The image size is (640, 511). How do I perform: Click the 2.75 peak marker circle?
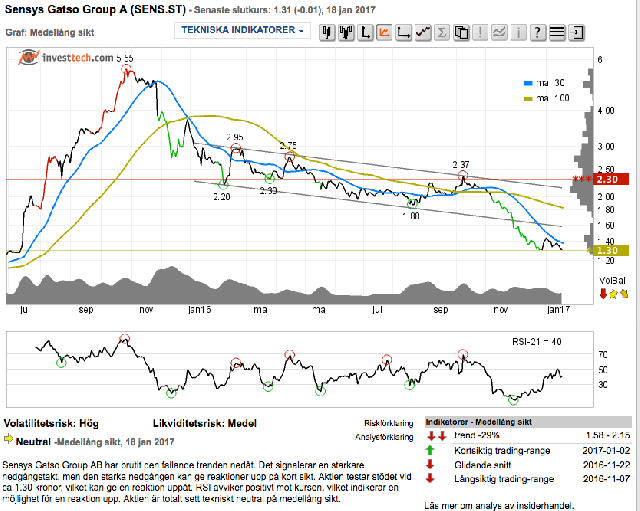290,156
